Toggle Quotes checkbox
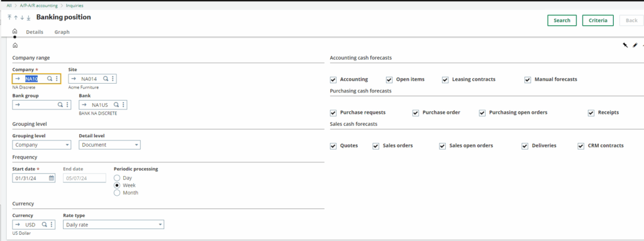The width and height of the screenshot is (644, 241). click(x=333, y=146)
